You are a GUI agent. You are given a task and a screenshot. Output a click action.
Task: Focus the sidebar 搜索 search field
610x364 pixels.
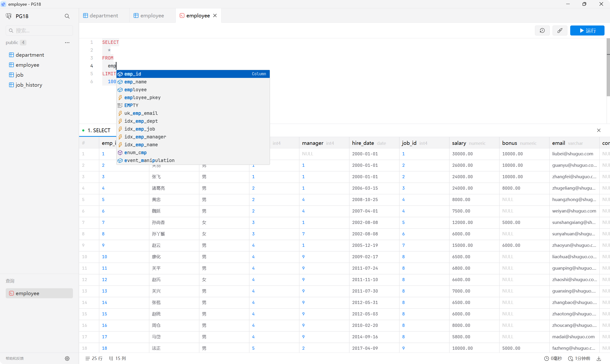click(39, 30)
